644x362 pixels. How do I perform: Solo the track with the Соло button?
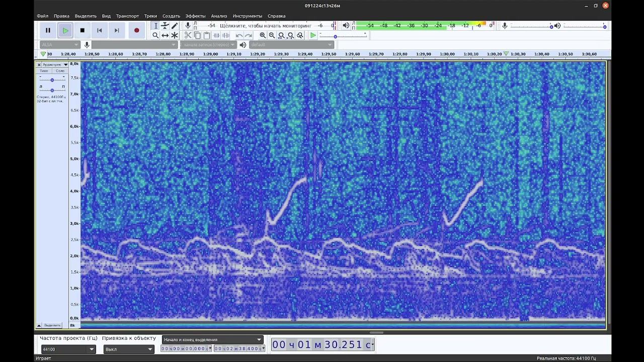pyautogui.click(x=60, y=71)
